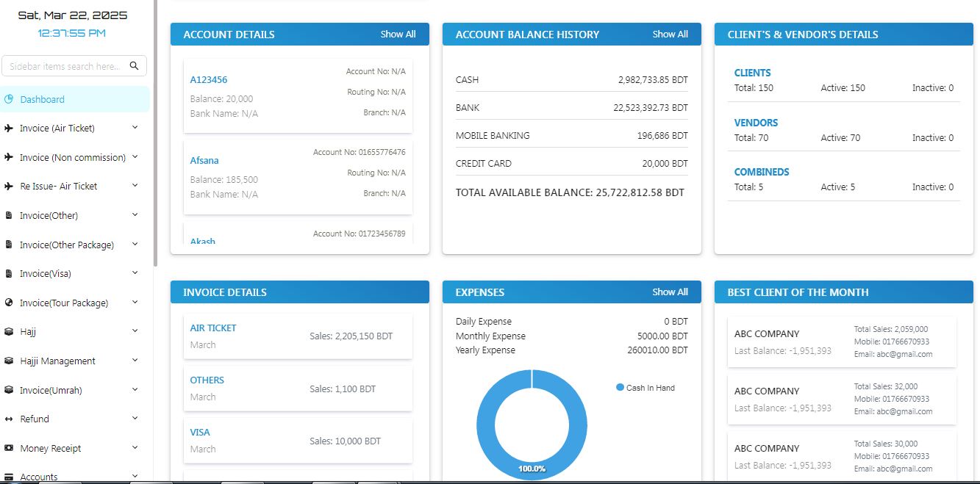This screenshot has width=980, height=484.
Task: Expand the Hajji Management chevron
Action: [135, 360]
